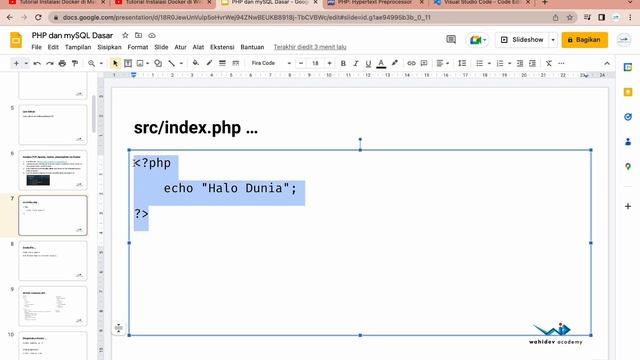Click the Fill color bucket icon

pyautogui.click(x=196, y=63)
